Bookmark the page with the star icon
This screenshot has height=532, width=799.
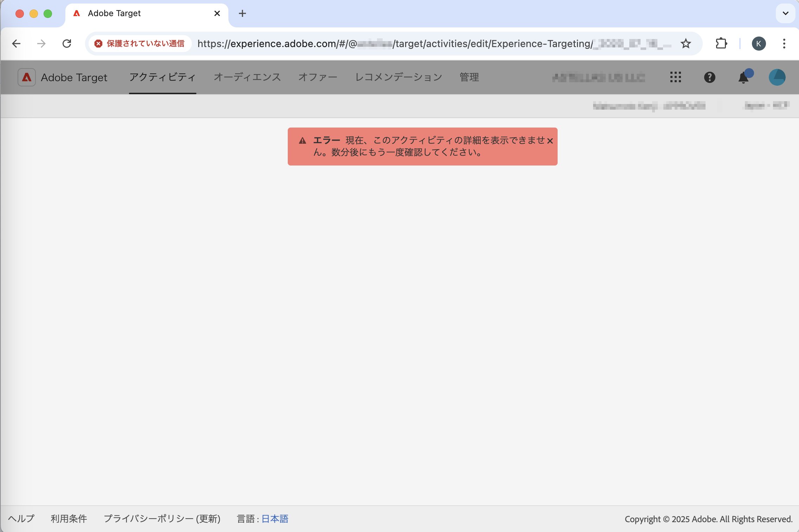click(x=685, y=43)
